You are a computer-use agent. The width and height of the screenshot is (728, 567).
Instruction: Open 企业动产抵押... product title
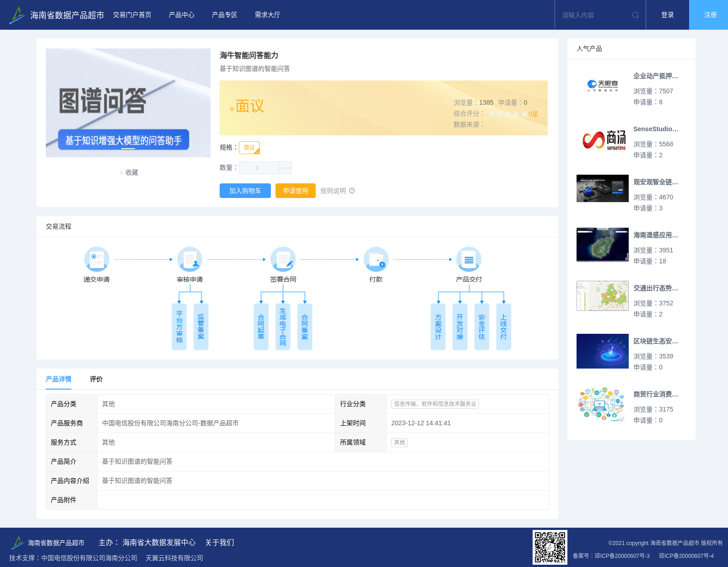(x=656, y=76)
